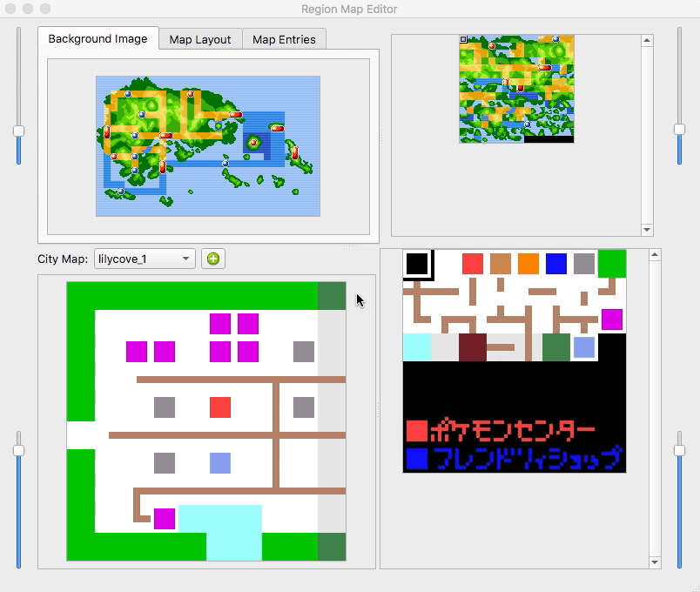Image resolution: width=700 pixels, height=592 pixels.
Task: Switch to the Background Image tab
Action: (98, 39)
